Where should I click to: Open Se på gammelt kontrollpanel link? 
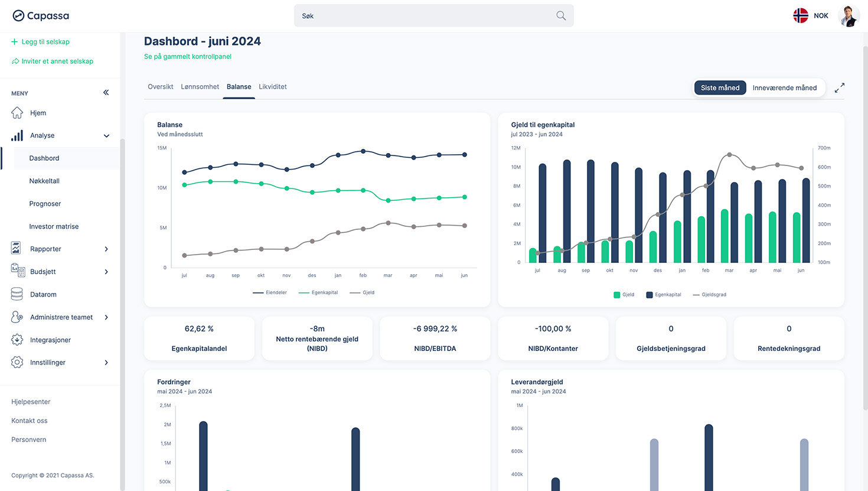click(x=188, y=57)
